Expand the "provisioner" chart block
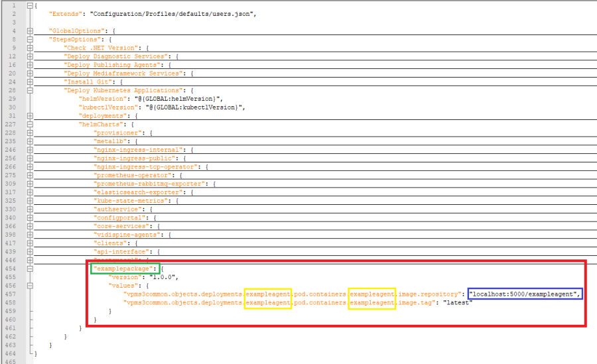 pos(30,133)
